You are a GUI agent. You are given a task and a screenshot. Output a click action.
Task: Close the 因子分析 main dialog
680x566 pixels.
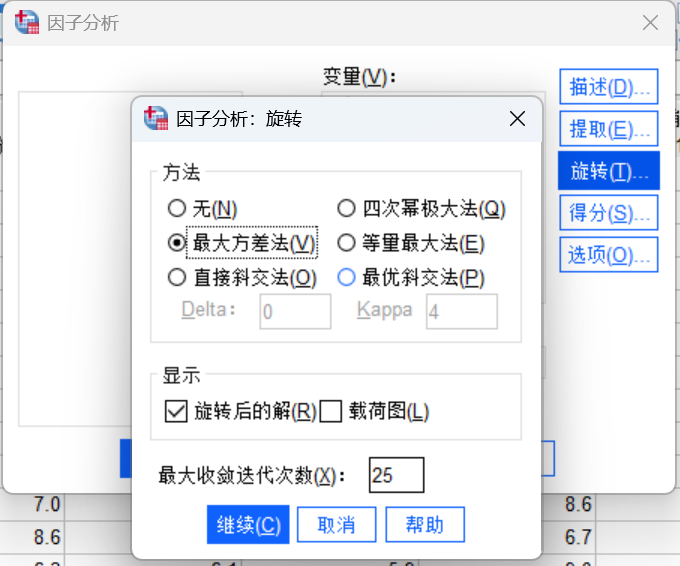tap(650, 23)
